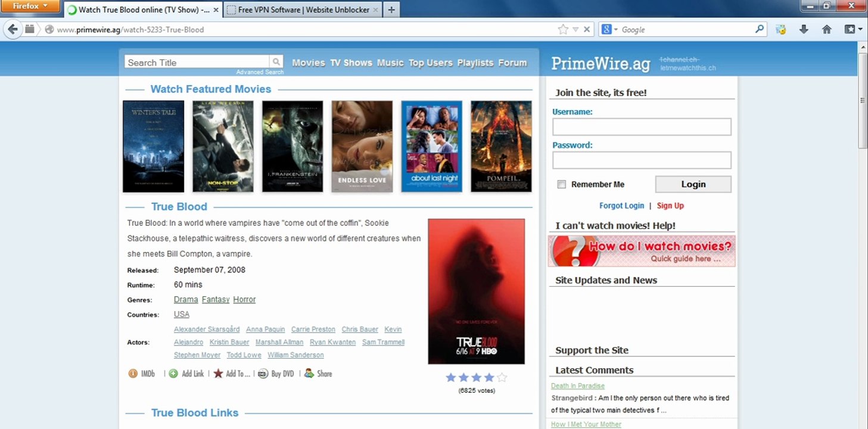Open the I, Frankenstein poster
This screenshot has height=429, width=868.
pos(293,146)
